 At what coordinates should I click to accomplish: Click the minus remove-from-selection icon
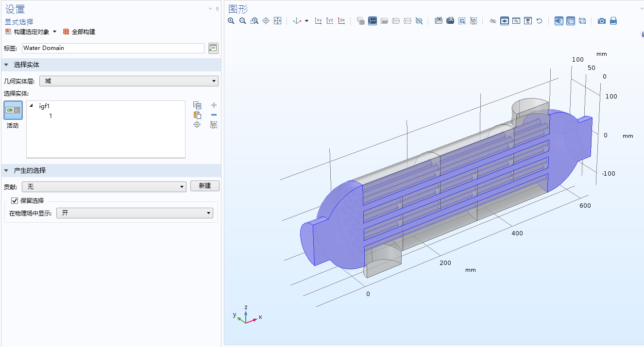[x=214, y=115]
